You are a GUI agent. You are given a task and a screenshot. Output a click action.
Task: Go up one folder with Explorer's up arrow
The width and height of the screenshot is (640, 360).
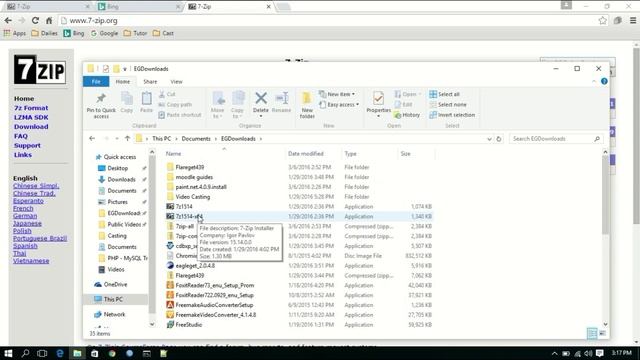click(127, 138)
